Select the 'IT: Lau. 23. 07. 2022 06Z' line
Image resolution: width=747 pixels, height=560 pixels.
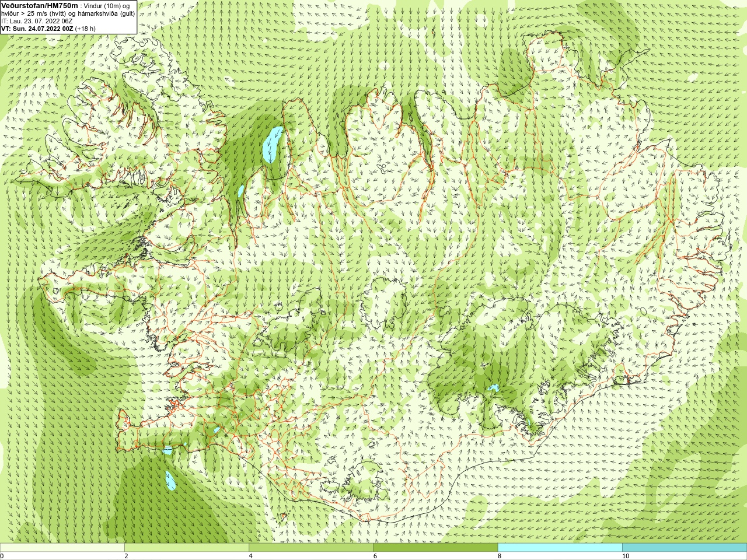point(37,21)
